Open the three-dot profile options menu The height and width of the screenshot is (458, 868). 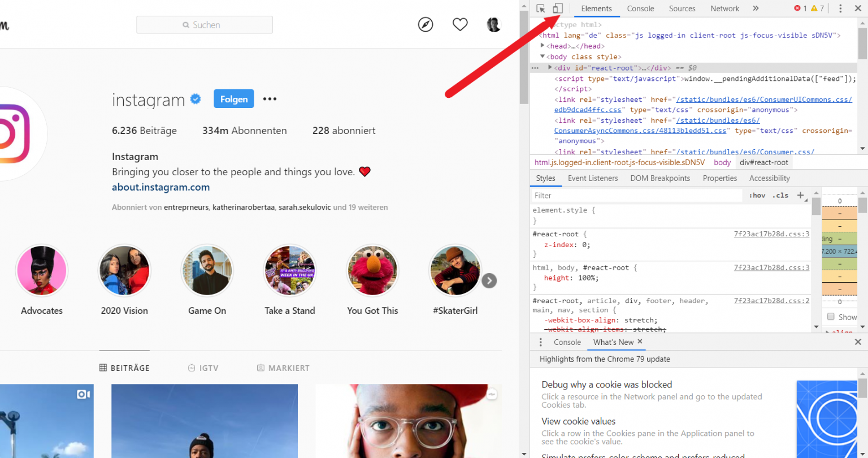(270, 99)
